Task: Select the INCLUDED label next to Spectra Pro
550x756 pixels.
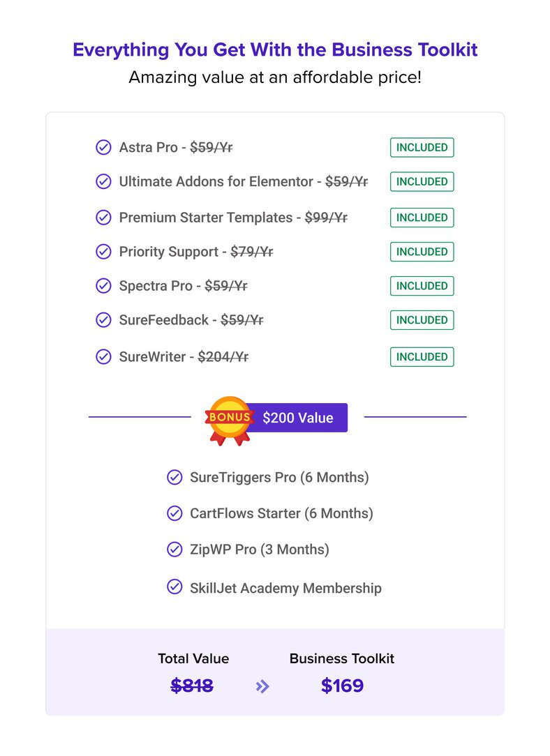Action: [422, 286]
